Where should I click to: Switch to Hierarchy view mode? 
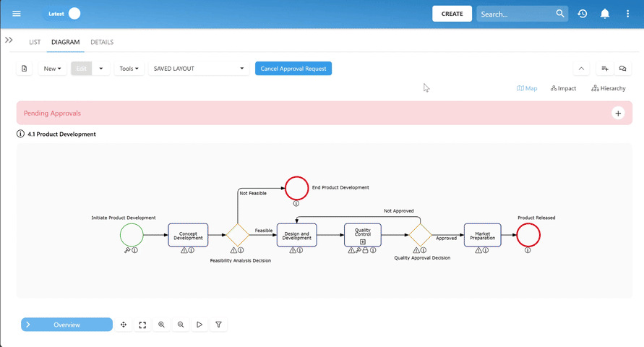(x=608, y=88)
